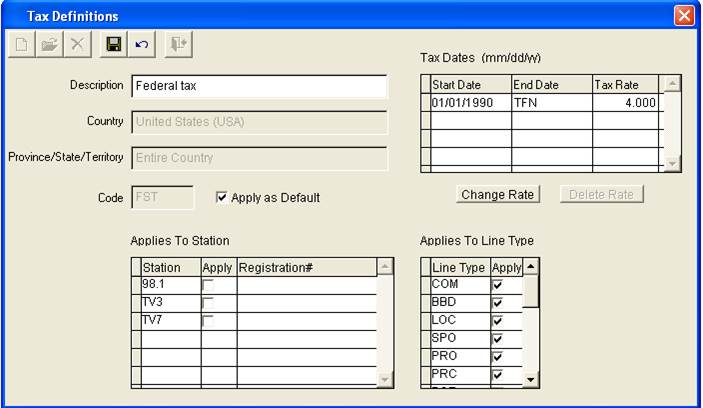Screen dimensions: 703x408
Task: Uncheck Apply for the LOC line type
Action: pyautogui.click(x=497, y=321)
